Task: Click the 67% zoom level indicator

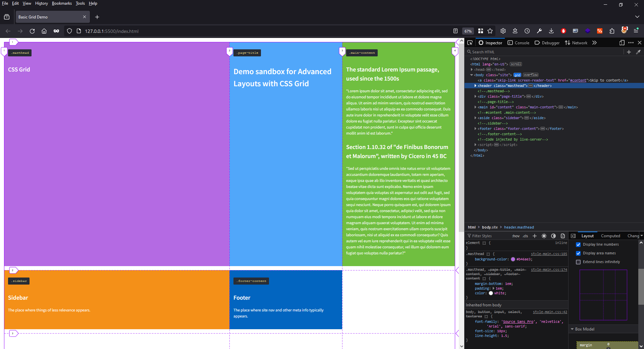Action: pyautogui.click(x=468, y=31)
